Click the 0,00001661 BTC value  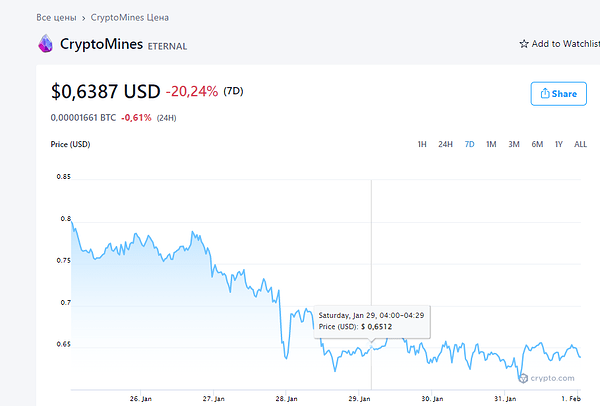pyautogui.click(x=83, y=117)
